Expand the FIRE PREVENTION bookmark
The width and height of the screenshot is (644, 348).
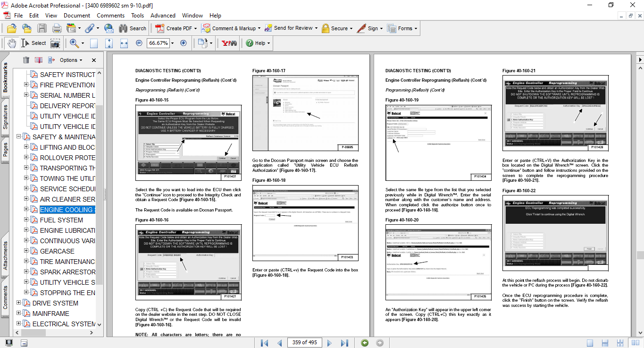coord(26,85)
